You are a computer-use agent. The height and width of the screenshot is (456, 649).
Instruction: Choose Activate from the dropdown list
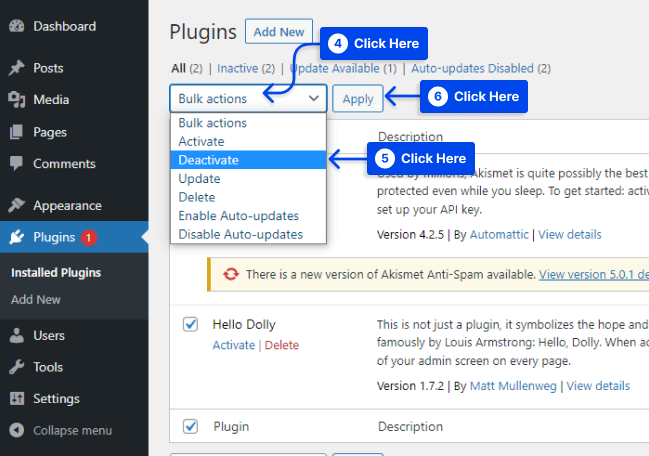coord(248,142)
